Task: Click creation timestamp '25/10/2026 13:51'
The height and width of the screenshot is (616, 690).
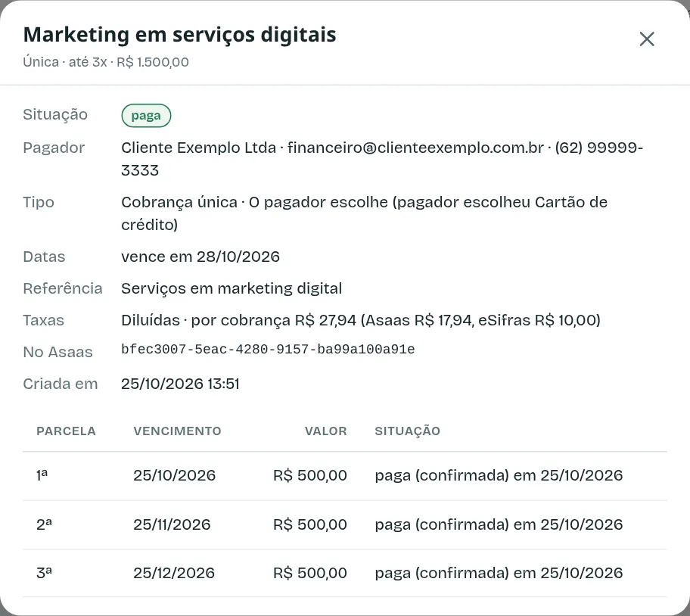Action: (180, 384)
